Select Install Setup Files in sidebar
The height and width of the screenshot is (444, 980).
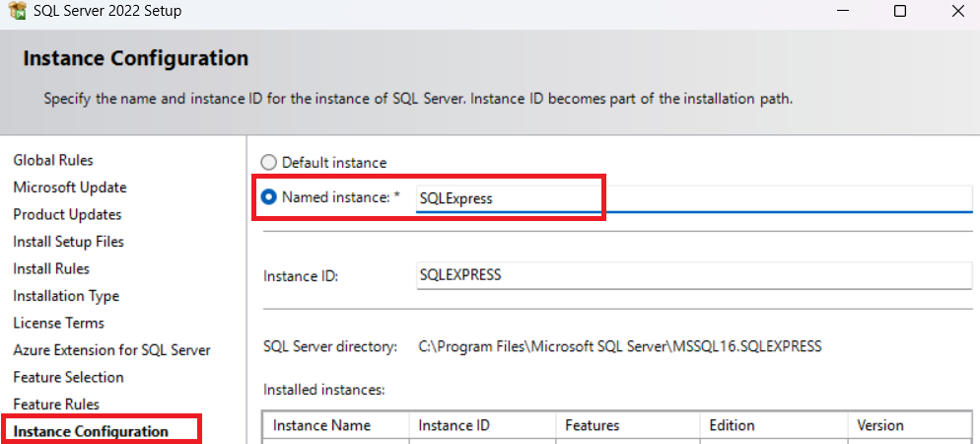click(x=69, y=242)
